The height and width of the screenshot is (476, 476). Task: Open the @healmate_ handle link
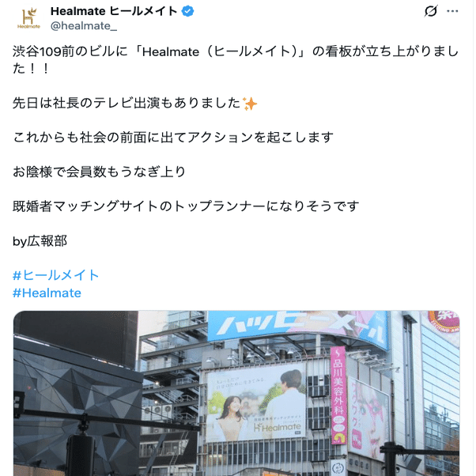click(84, 26)
